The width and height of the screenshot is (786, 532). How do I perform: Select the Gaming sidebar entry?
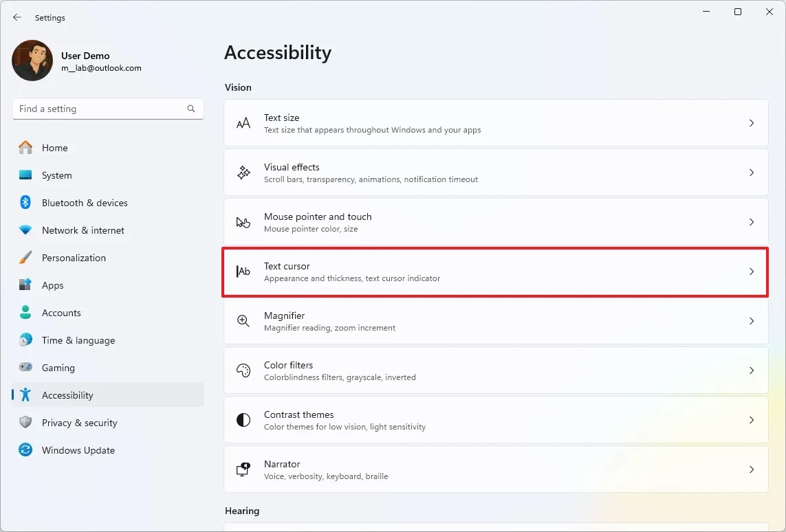(59, 368)
